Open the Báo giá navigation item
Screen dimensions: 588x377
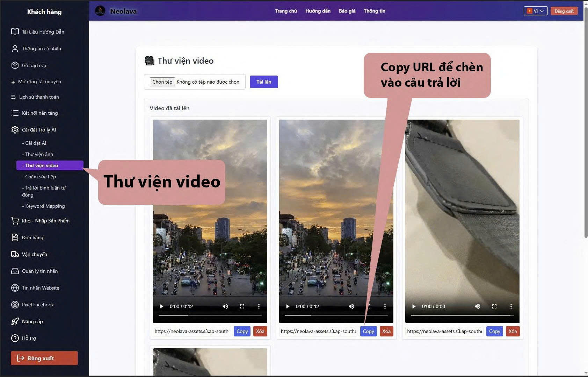tap(347, 11)
